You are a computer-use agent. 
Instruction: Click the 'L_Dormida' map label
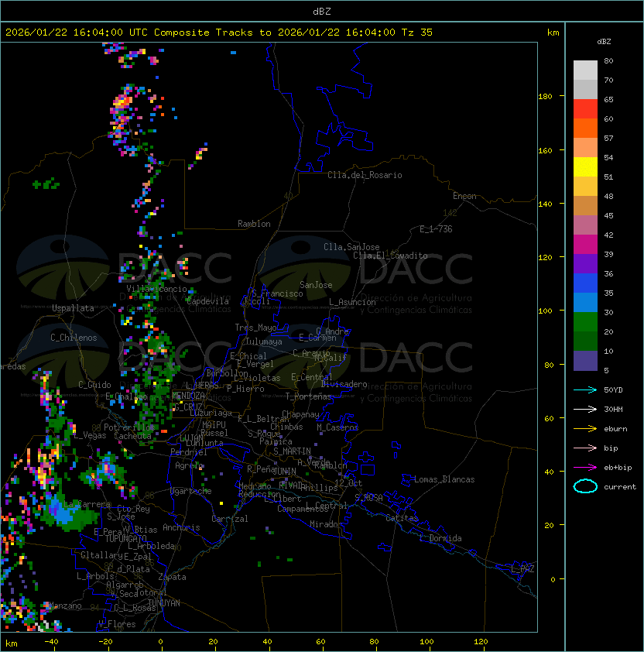[440, 538]
